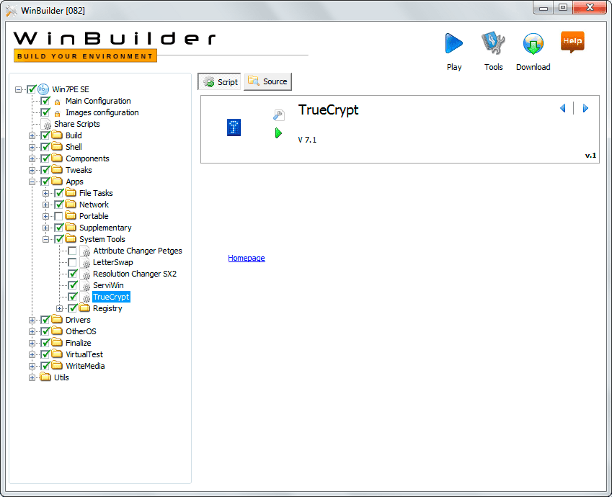The height and width of the screenshot is (497, 612).
Task: Select the TrueCrypt tree item
Action: [x=111, y=297]
